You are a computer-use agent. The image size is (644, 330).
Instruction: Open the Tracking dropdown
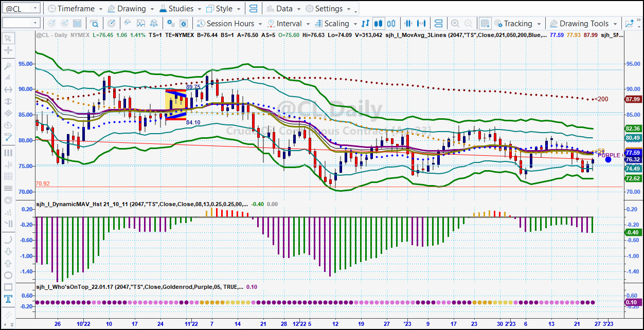tap(517, 24)
